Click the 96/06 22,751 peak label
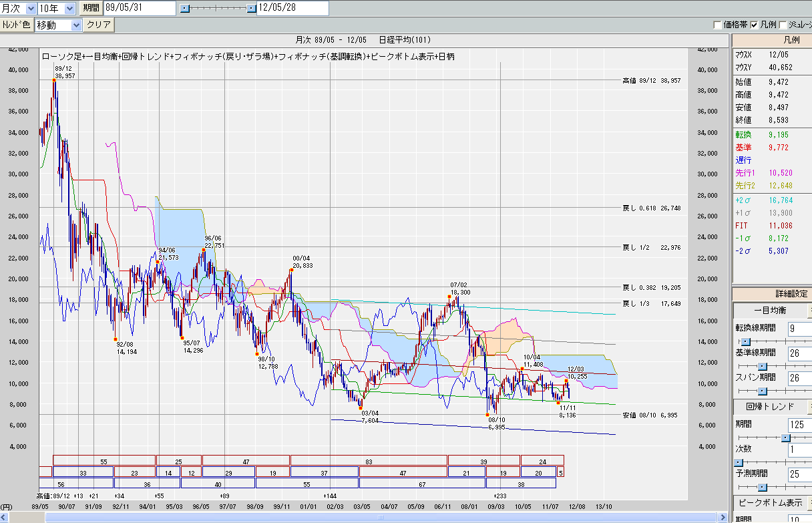The height and width of the screenshot is (523, 812). point(214,242)
